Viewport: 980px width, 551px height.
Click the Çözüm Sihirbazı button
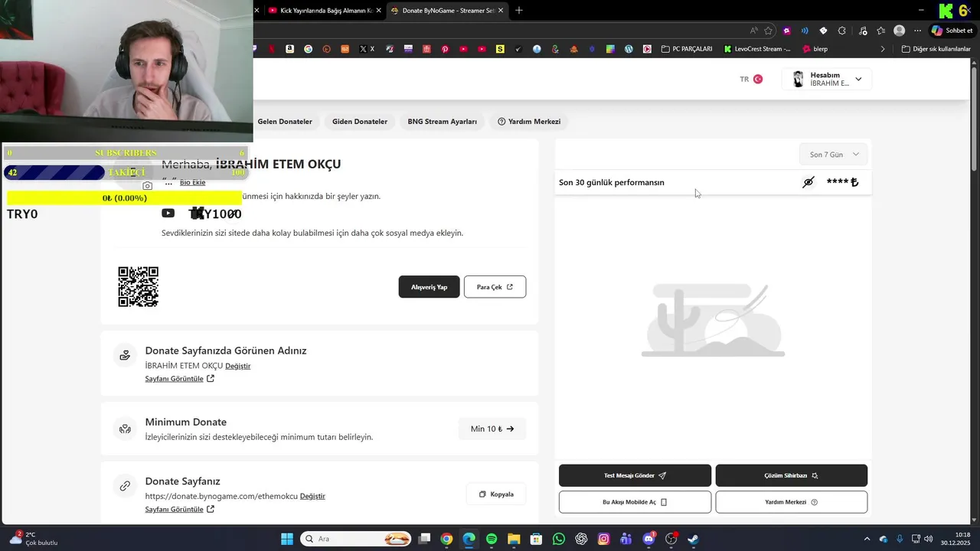tap(792, 475)
